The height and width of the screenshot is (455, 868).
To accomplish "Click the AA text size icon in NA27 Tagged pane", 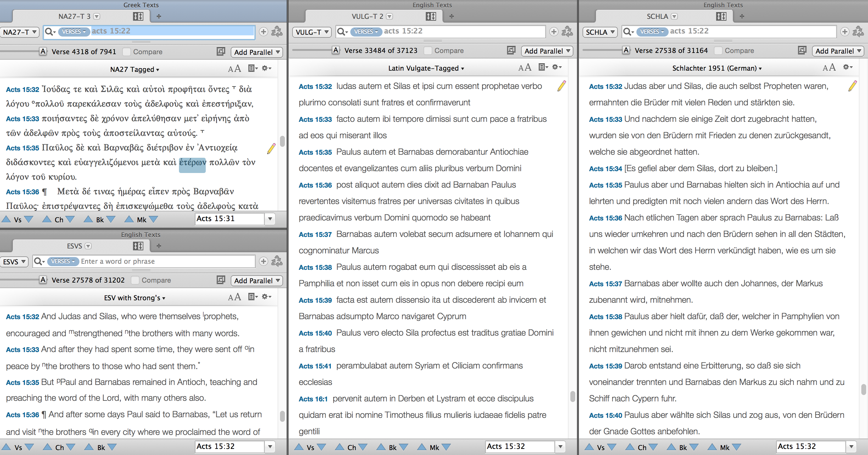I will (234, 69).
